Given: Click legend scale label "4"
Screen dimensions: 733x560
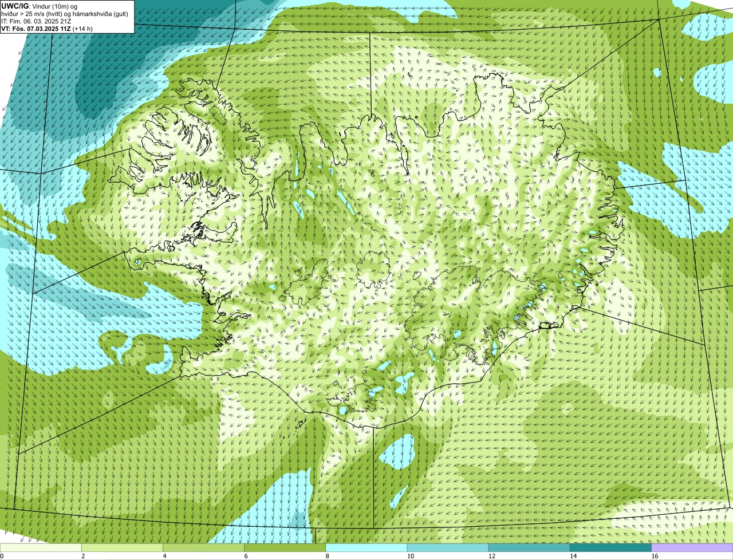Looking at the screenshot, I should click(x=164, y=556).
